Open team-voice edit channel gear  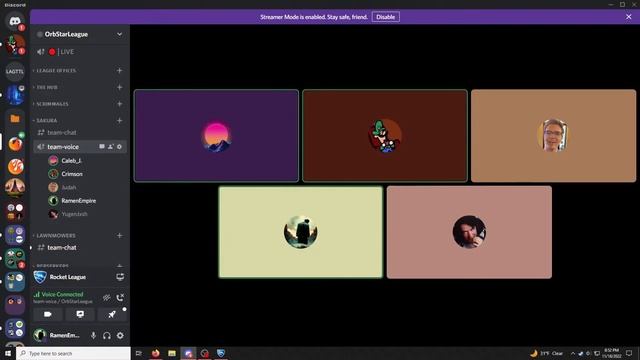[119, 147]
